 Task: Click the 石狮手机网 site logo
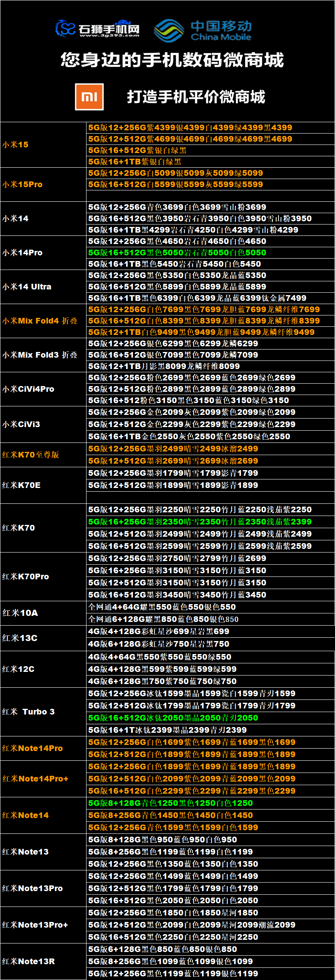tap(97, 28)
